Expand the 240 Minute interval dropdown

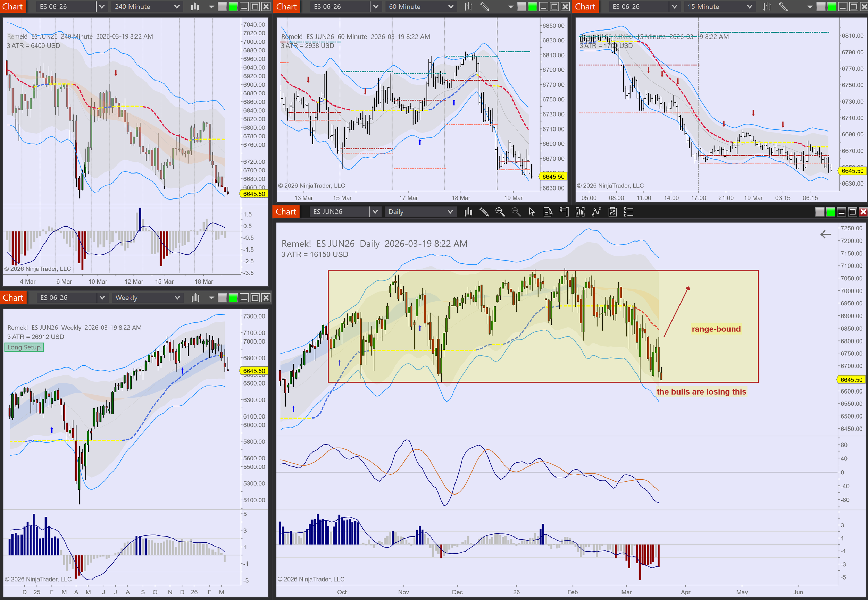[x=176, y=6]
